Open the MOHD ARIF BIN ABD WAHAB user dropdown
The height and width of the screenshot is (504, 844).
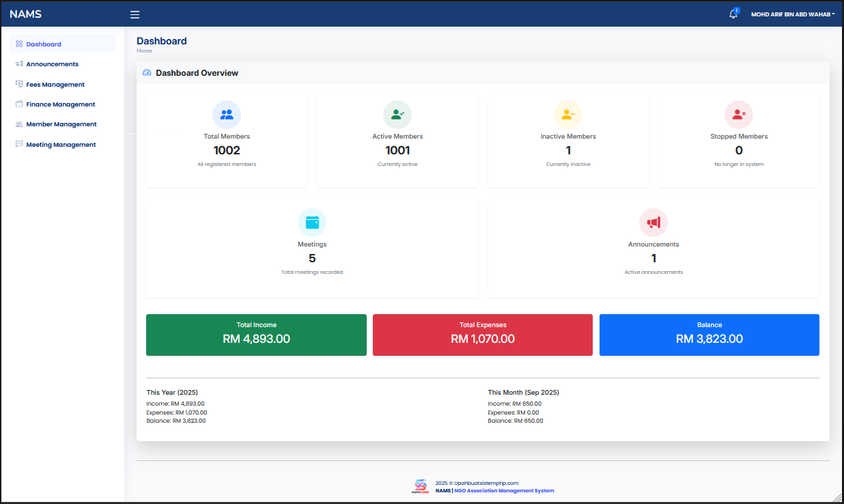(x=793, y=14)
